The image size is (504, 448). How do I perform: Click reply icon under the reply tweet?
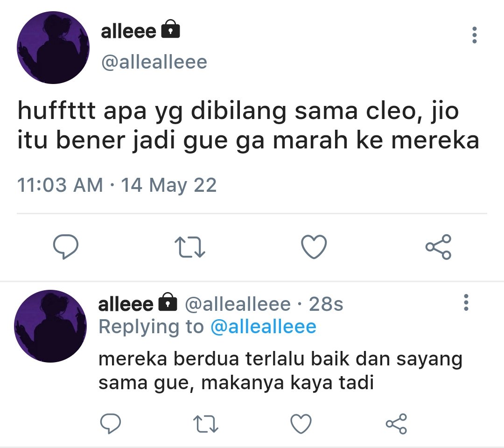coord(111,424)
